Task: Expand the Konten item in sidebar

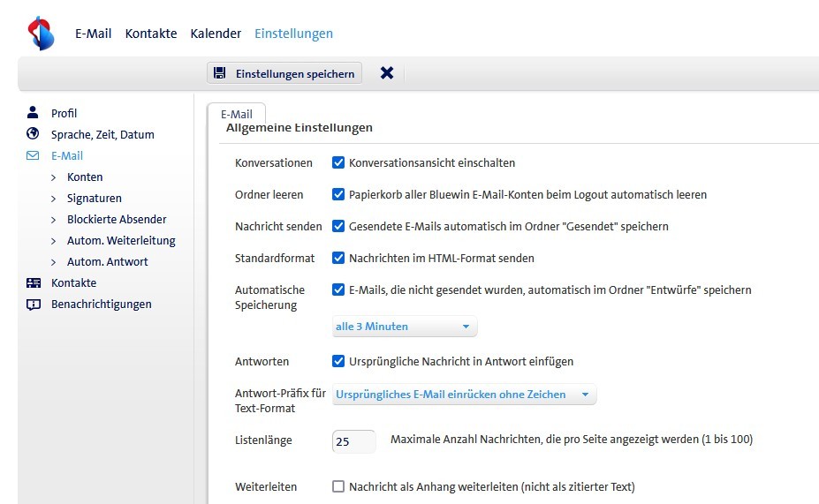Action: tap(54, 177)
